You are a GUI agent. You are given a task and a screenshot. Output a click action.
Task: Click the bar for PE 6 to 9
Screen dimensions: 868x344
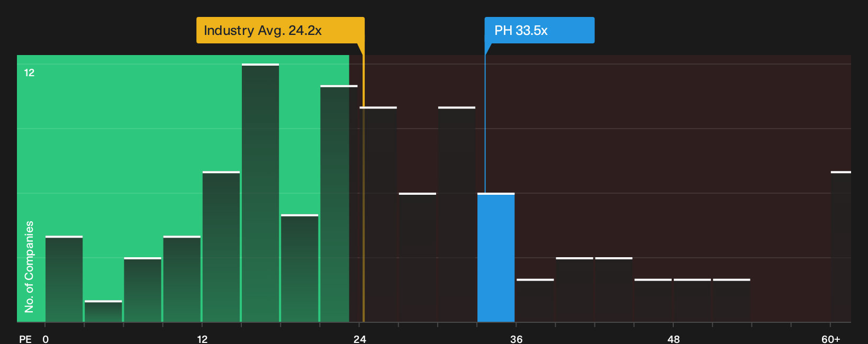[x=142, y=289]
